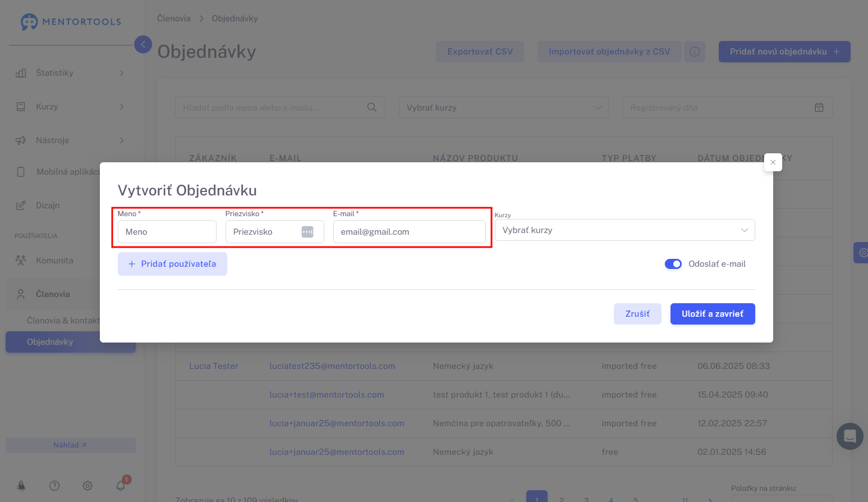868x502 pixels.
Task: Click the password manager icon in Priezvisko field
Action: click(307, 232)
